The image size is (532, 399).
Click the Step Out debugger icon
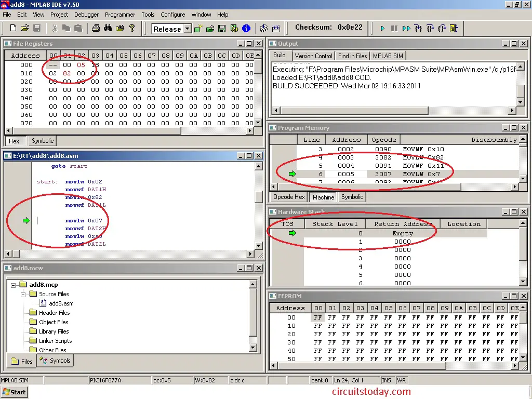point(442,28)
